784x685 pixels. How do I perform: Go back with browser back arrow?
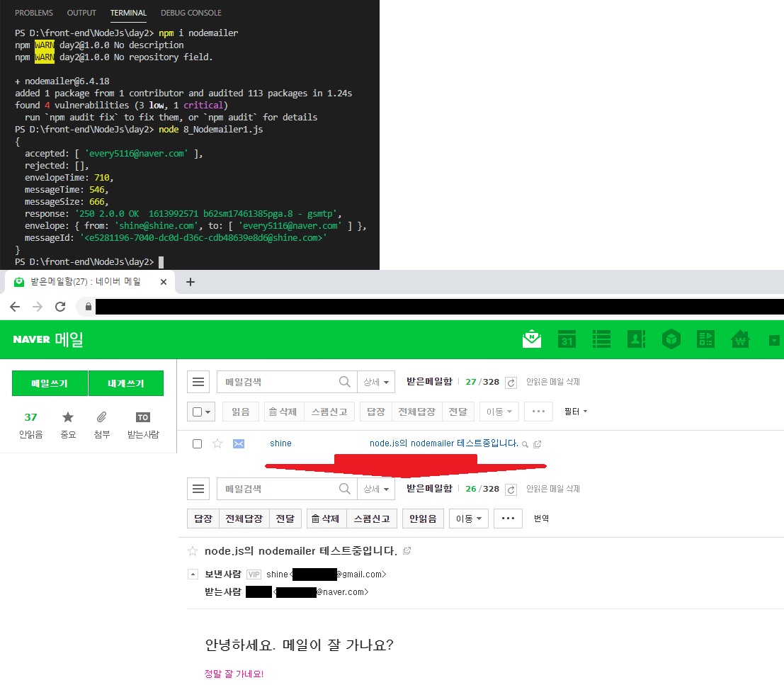click(x=15, y=307)
